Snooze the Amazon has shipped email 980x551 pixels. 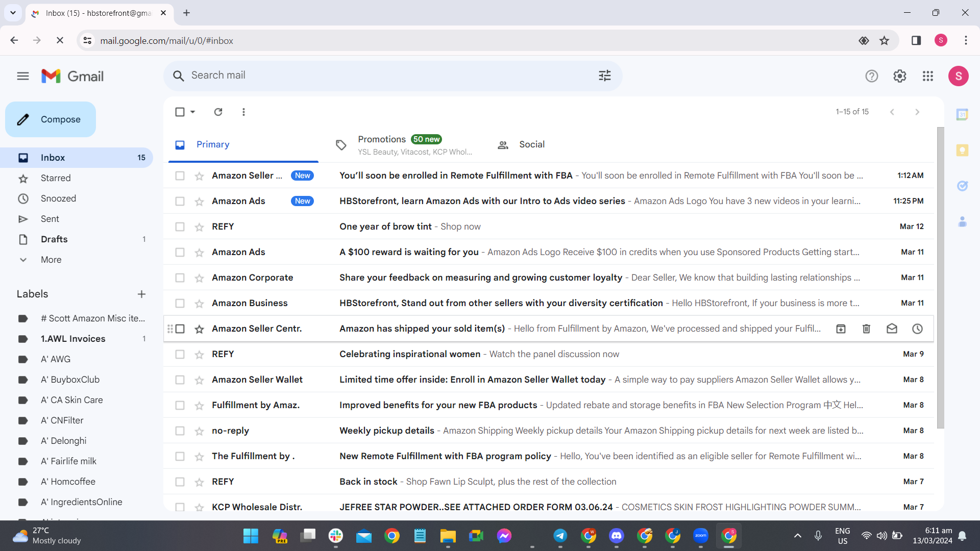tap(917, 329)
